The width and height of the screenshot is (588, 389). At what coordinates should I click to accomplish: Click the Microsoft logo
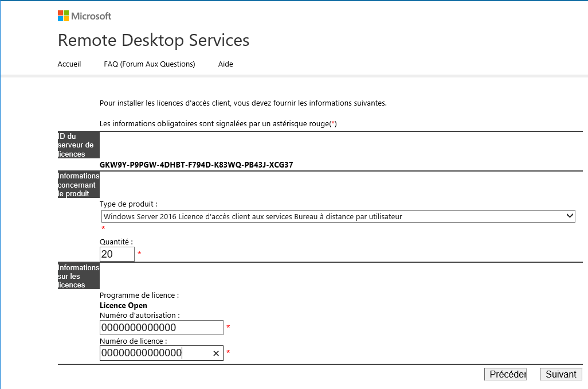[x=84, y=15]
